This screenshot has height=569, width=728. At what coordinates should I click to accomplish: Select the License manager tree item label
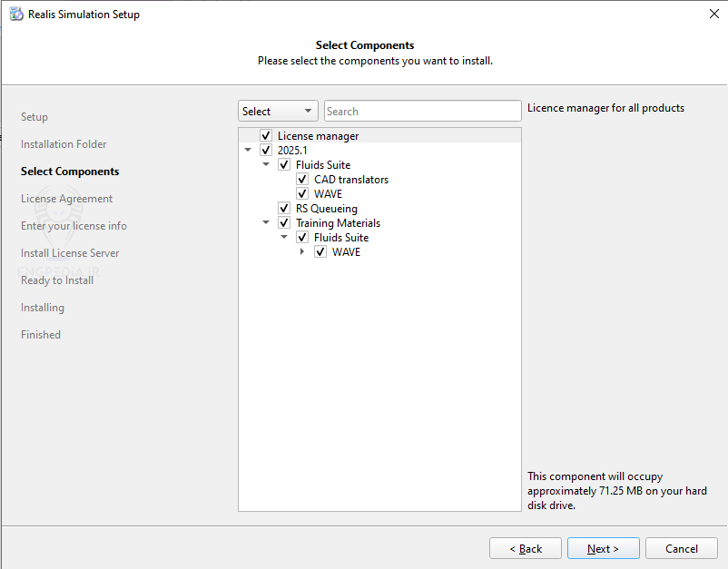(x=318, y=136)
